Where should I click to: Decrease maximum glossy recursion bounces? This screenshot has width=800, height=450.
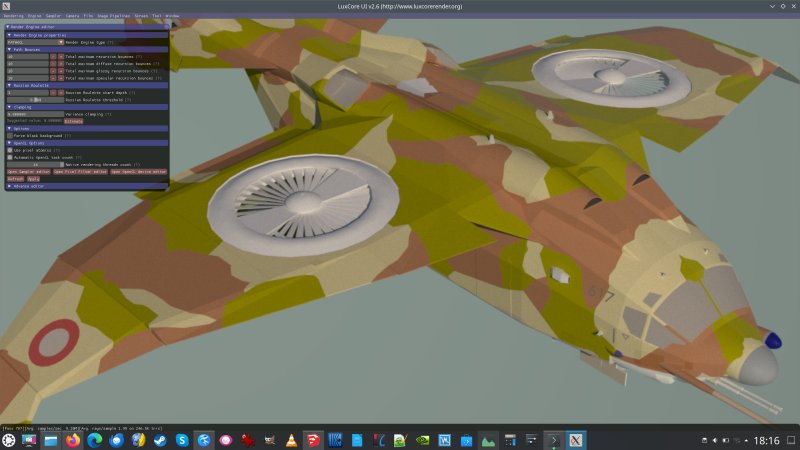point(53,71)
